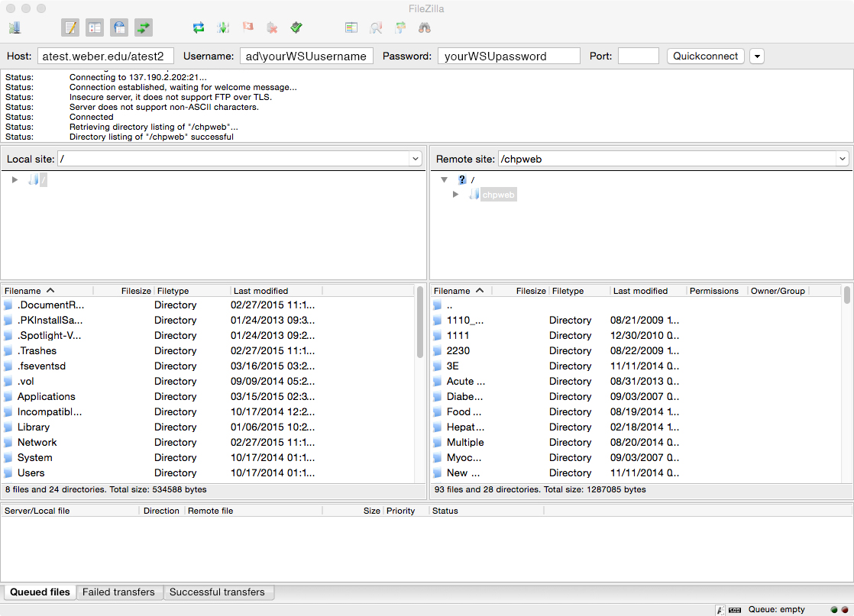Click the Port input field

click(x=638, y=56)
